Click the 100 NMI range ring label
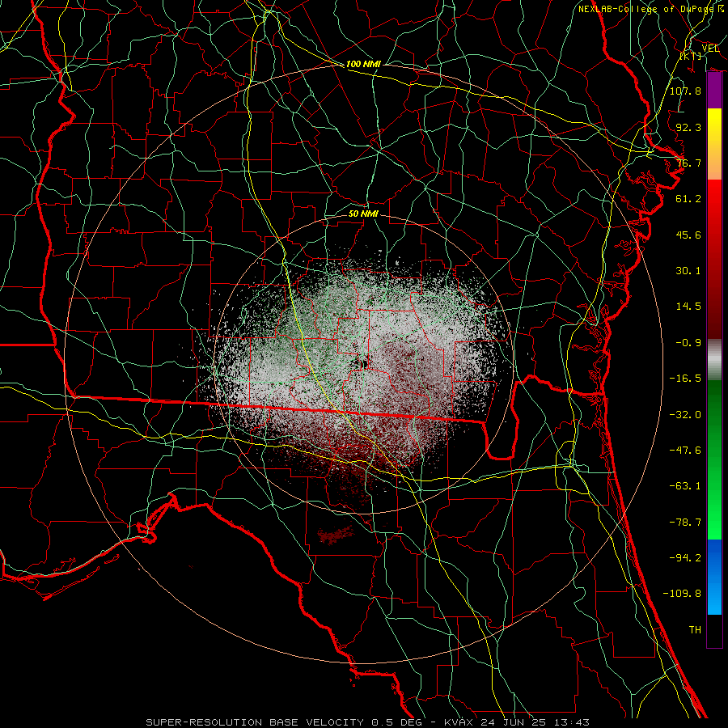The height and width of the screenshot is (728, 728). [x=363, y=64]
